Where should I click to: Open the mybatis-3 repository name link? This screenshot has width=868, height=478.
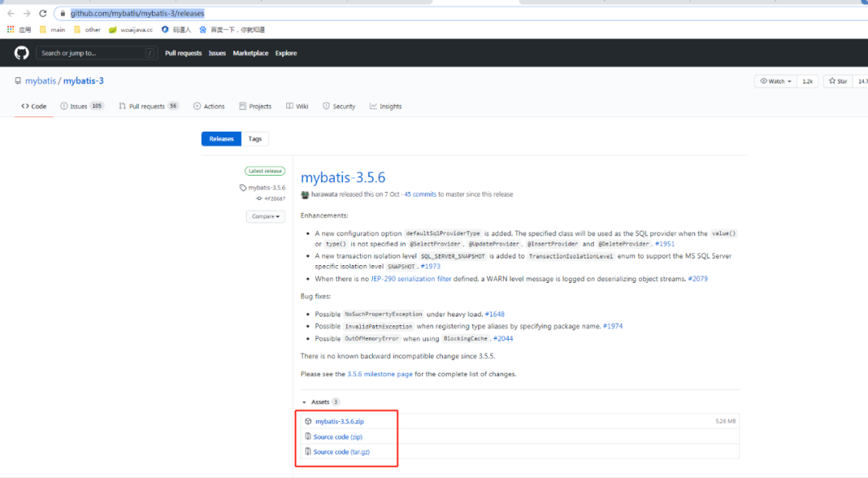tap(84, 81)
